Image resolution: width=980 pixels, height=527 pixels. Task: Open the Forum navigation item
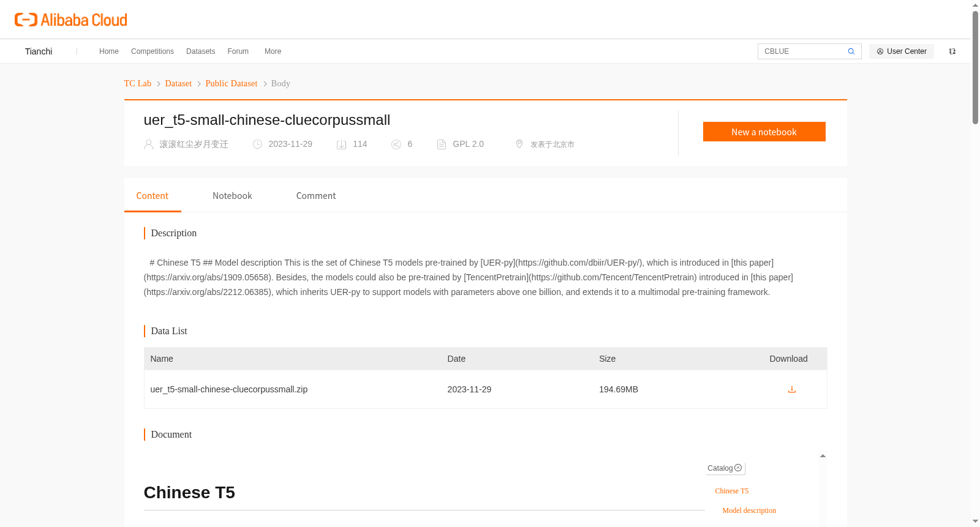[238, 51]
